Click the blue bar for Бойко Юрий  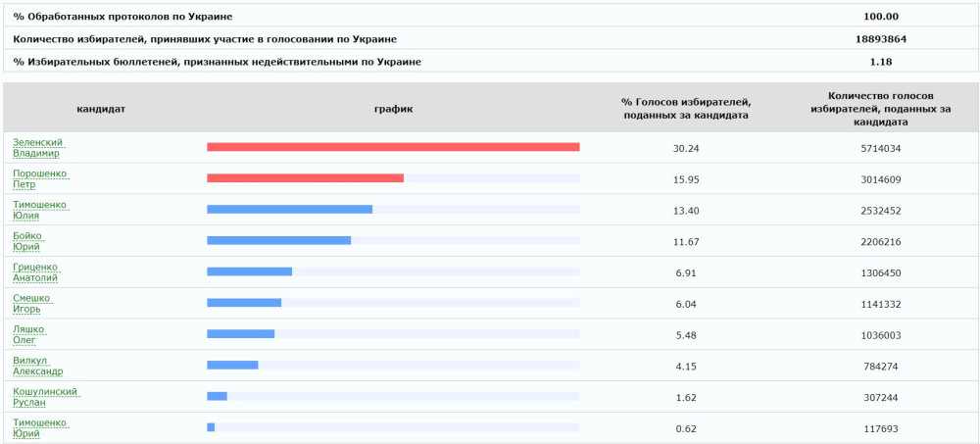click(x=278, y=241)
